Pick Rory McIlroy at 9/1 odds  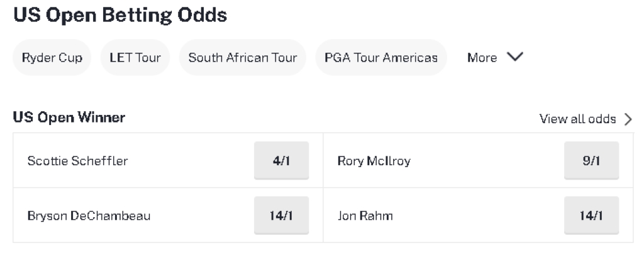pyautogui.click(x=591, y=161)
